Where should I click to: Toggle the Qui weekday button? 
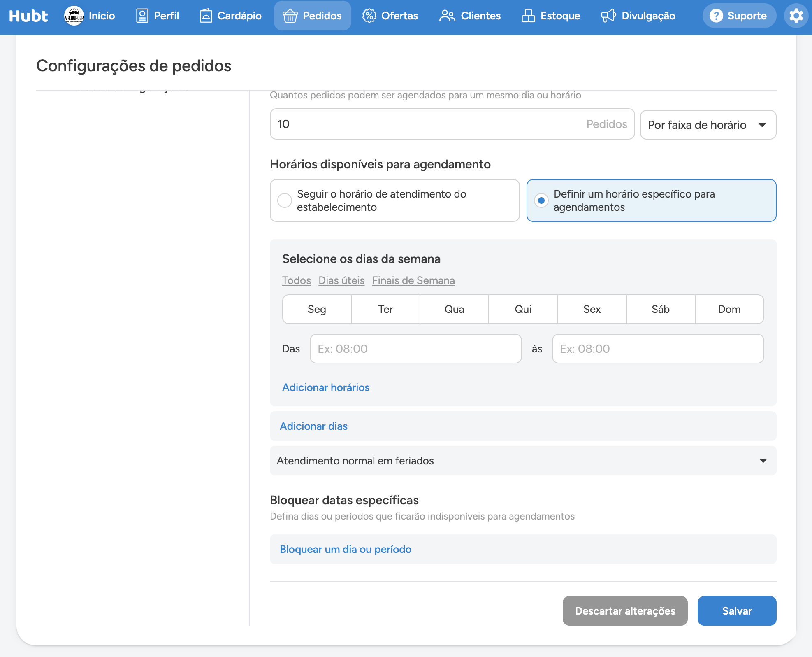click(x=523, y=309)
